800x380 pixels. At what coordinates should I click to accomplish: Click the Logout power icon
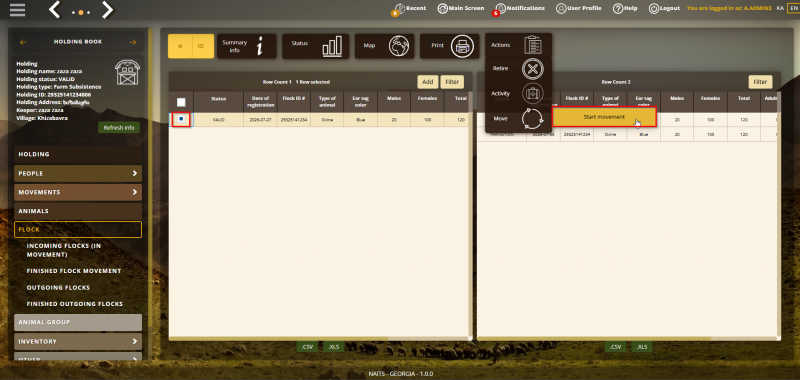(x=654, y=9)
